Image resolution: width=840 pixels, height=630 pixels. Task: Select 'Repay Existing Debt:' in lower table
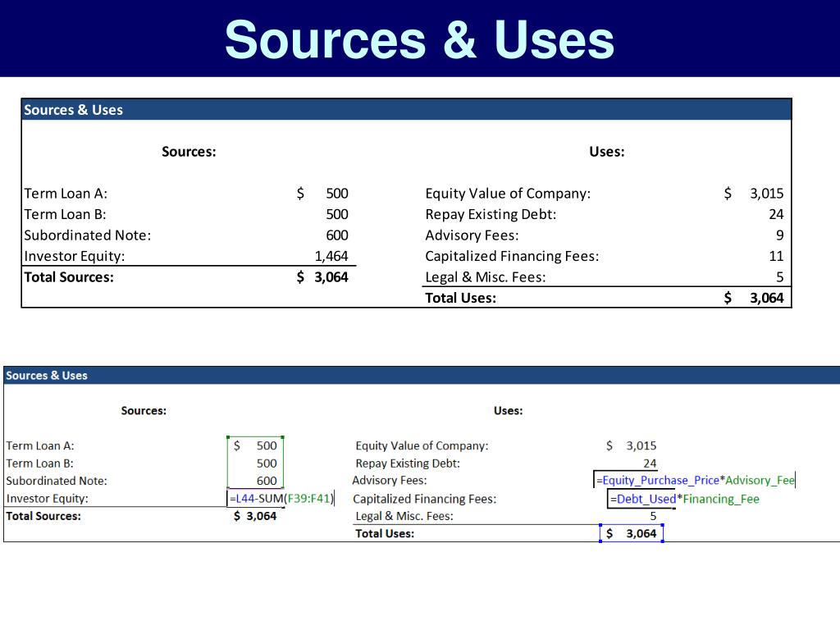point(408,463)
